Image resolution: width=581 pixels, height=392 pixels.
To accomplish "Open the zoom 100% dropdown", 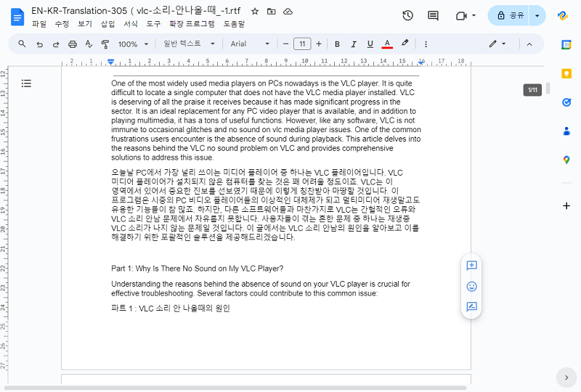I will (134, 44).
